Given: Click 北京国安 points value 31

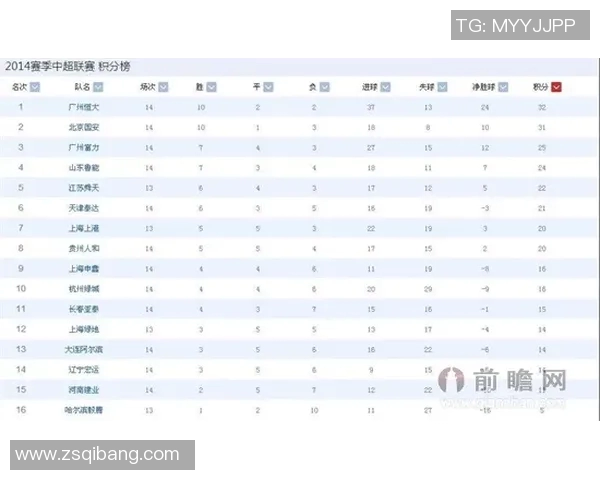Looking at the screenshot, I should 542,128.
